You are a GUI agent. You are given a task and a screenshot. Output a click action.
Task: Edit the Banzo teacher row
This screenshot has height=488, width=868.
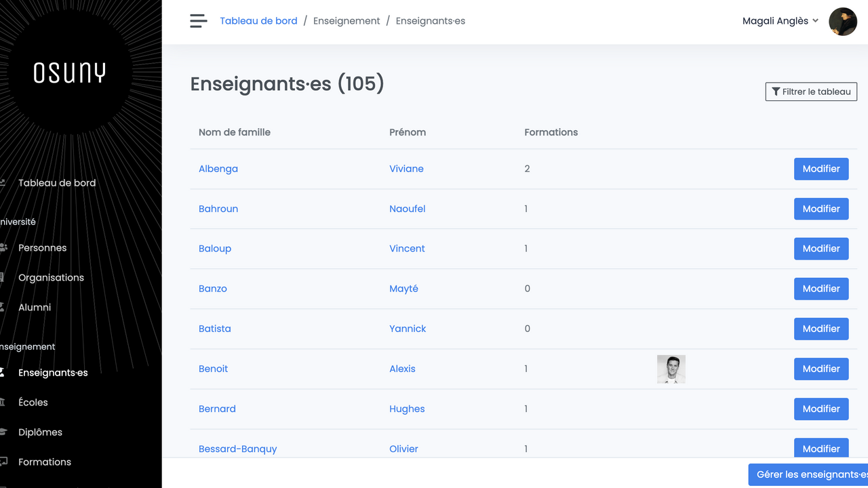coord(821,289)
